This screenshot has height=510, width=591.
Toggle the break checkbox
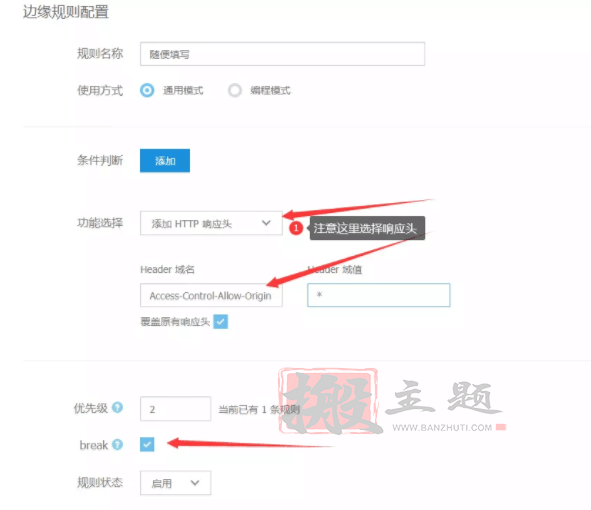click(x=147, y=444)
